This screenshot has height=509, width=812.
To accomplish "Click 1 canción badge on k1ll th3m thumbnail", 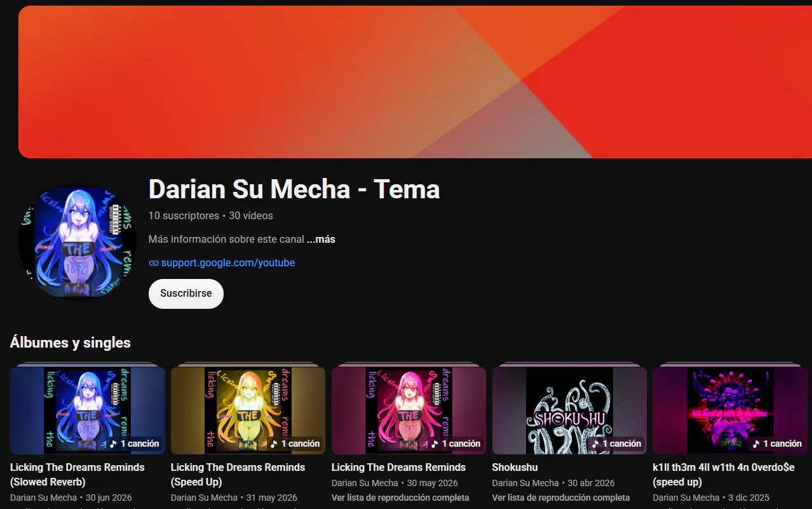I will (777, 444).
